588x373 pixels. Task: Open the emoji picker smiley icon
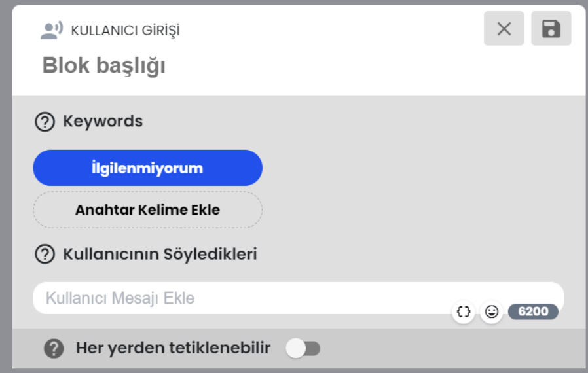(x=492, y=311)
